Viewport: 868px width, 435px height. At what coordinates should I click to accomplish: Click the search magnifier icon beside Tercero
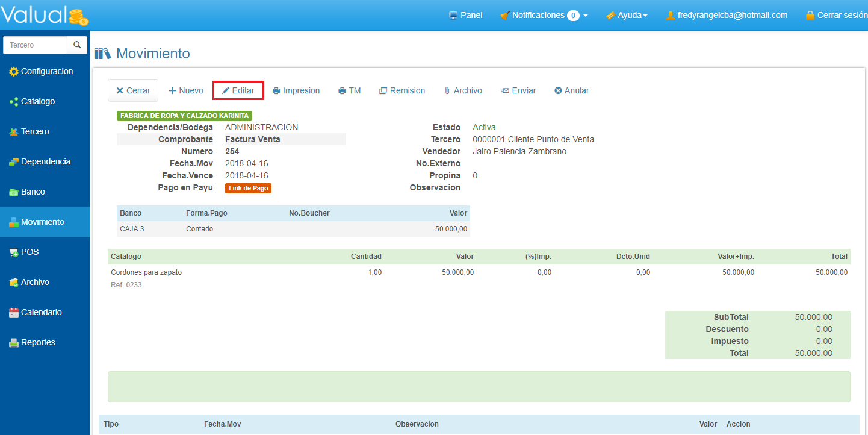(x=76, y=45)
